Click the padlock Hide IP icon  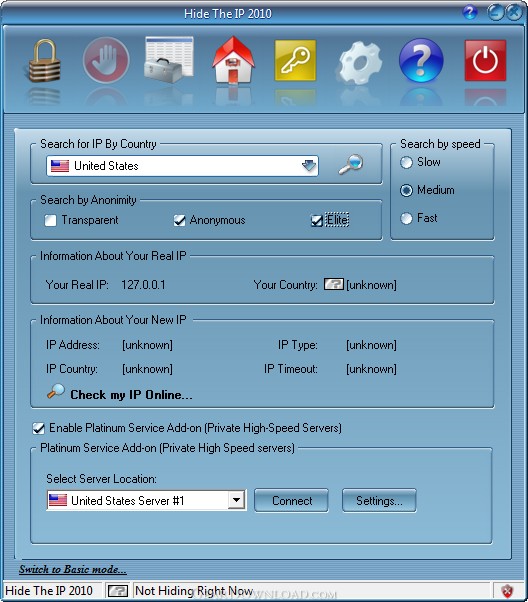(x=44, y=60)
